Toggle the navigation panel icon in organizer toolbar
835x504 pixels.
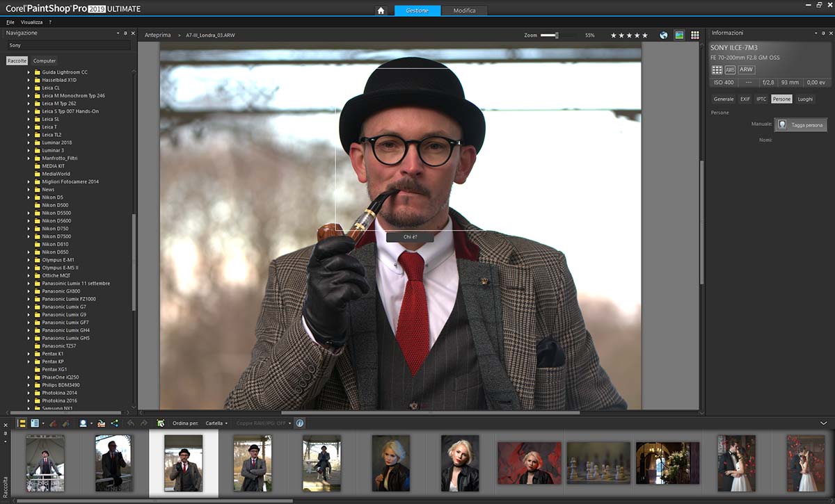point(22,423)
